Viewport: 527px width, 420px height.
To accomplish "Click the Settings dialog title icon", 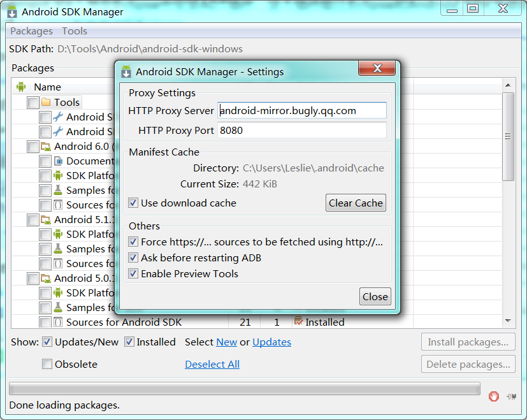I will (126, 71).
